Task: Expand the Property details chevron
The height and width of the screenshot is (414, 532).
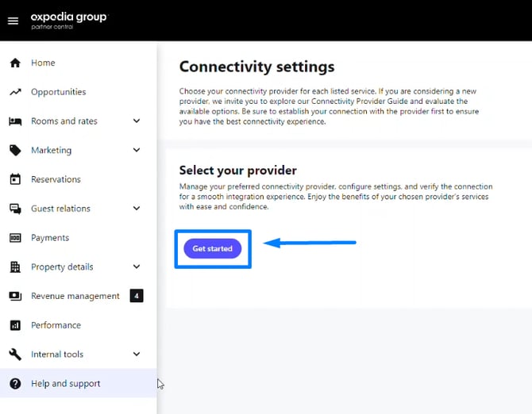Action: tap(137, 267)
